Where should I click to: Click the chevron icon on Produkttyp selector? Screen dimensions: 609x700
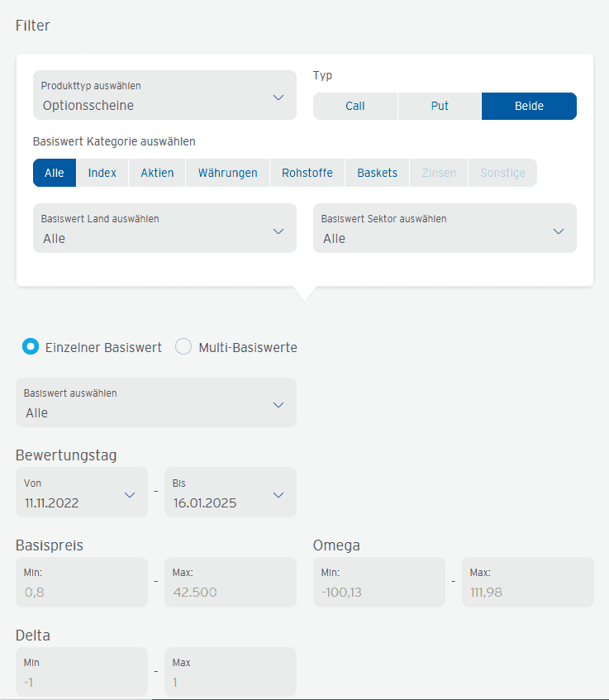pyautogui.click(x=278, y=95)
